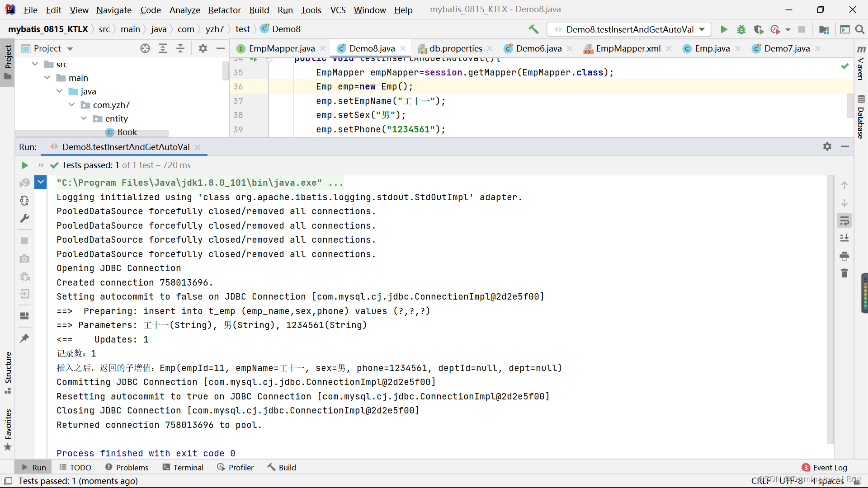868x488 pixels.
Task: Click Collapse All icon in Project panel
Action: click(x=180, y=48)
